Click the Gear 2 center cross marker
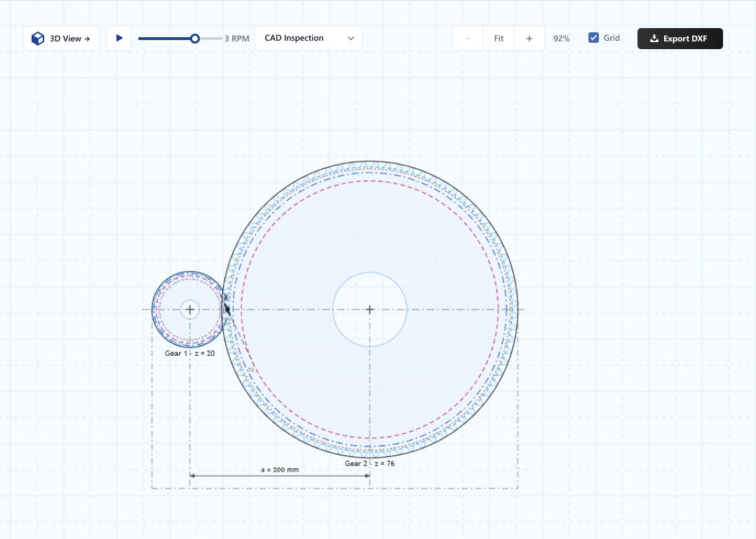The width and height of the screenshot is (756, 539). pos(370,310)
